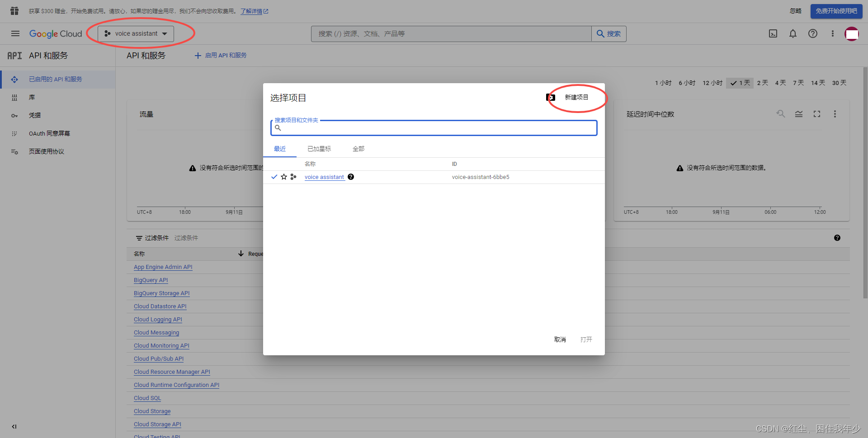Open Cloud Pub/Sub API link
The width and height of the screenshot is (868, 438).
(x=159, y=359)
